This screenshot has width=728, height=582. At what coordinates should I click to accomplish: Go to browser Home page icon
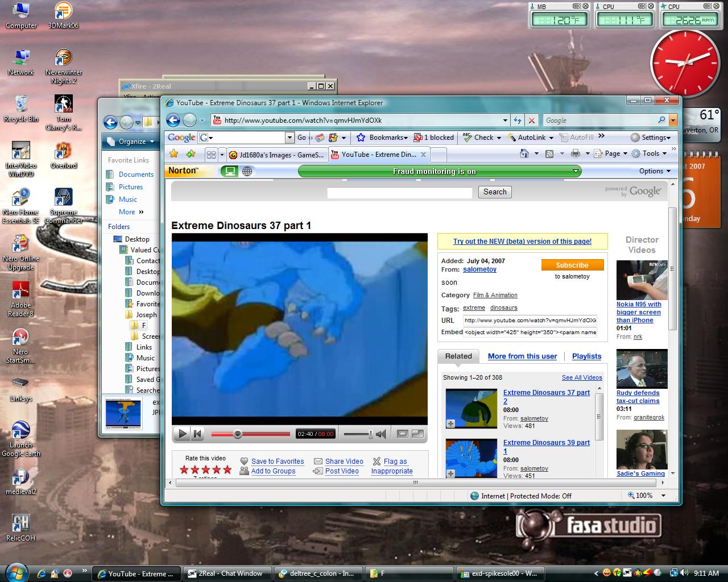(524, 153)
